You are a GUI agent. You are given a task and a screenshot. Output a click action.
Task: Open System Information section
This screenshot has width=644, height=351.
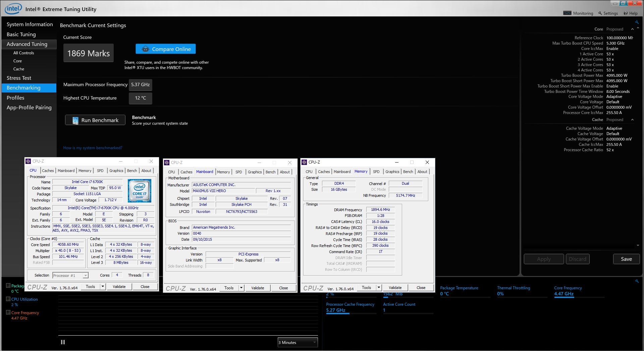click(30, 24)
